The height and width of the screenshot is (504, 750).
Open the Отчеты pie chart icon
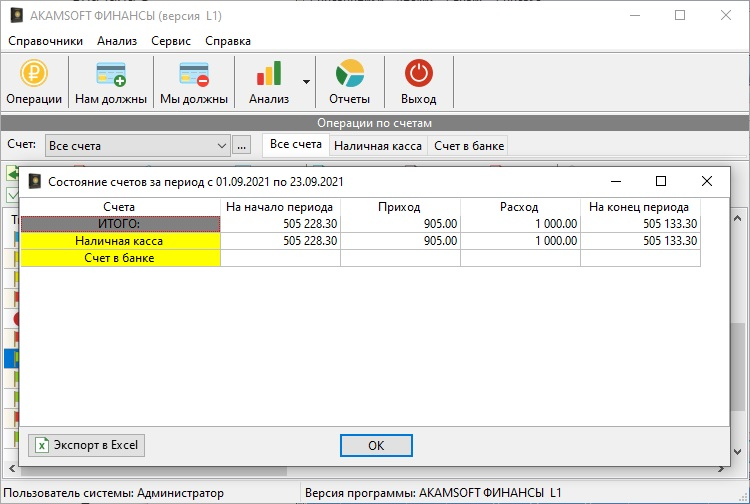[x=350, y=74]
